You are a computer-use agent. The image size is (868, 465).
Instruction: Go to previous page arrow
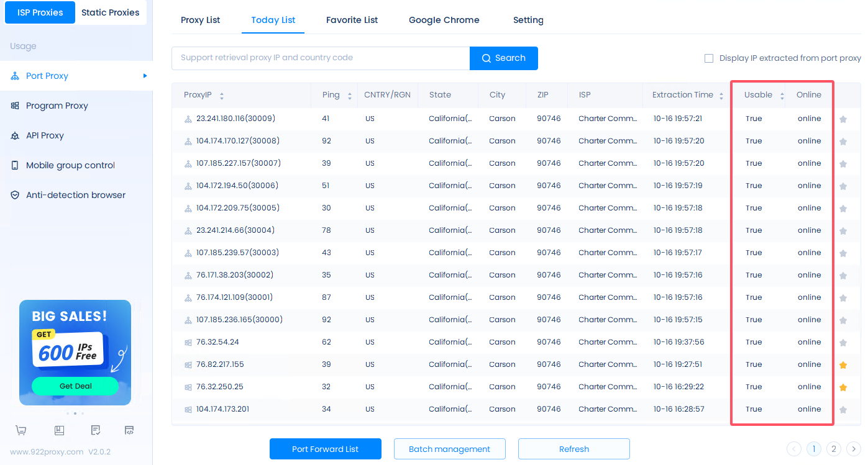[793, 449]
